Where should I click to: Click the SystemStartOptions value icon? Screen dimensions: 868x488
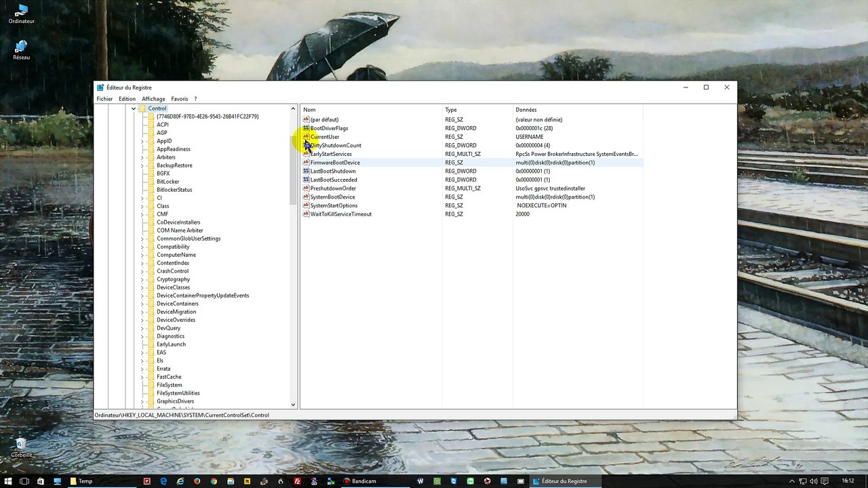(306, 205)
